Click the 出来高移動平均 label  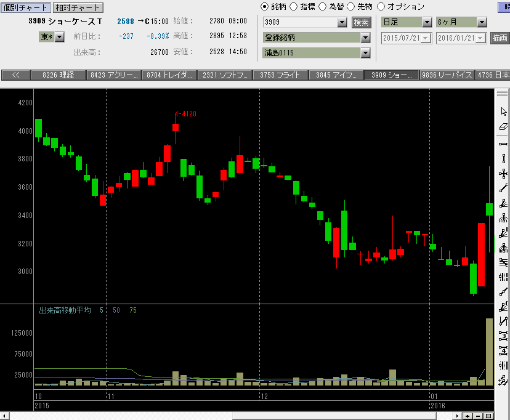[65, 310]
